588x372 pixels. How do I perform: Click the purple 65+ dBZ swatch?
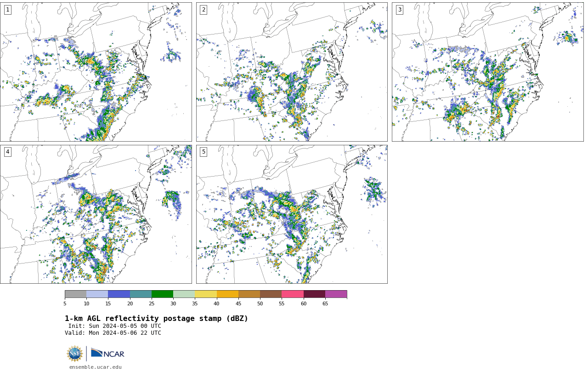336,294
